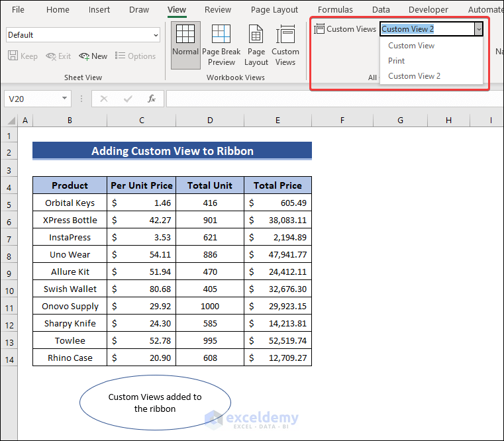Click the Per Unit Price header cell
Image resolution: width=504 pixels, height=441 pixels.
[142, 185]
